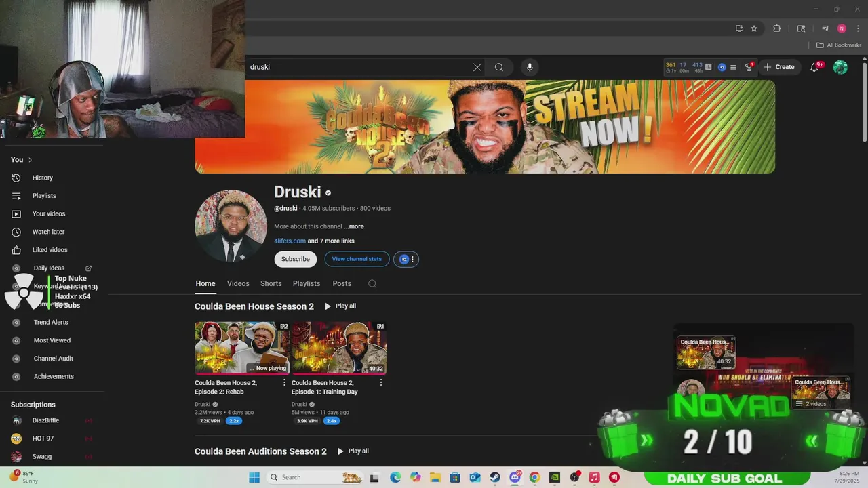Image resolution: width=868 pixels, height=488 pixels.
Task: Click the Create button
Action: [779, 67]
